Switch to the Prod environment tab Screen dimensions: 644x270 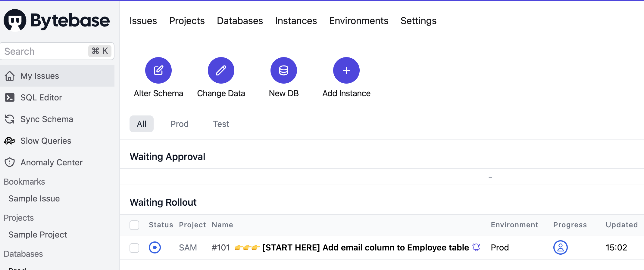[x=180, y=124]
